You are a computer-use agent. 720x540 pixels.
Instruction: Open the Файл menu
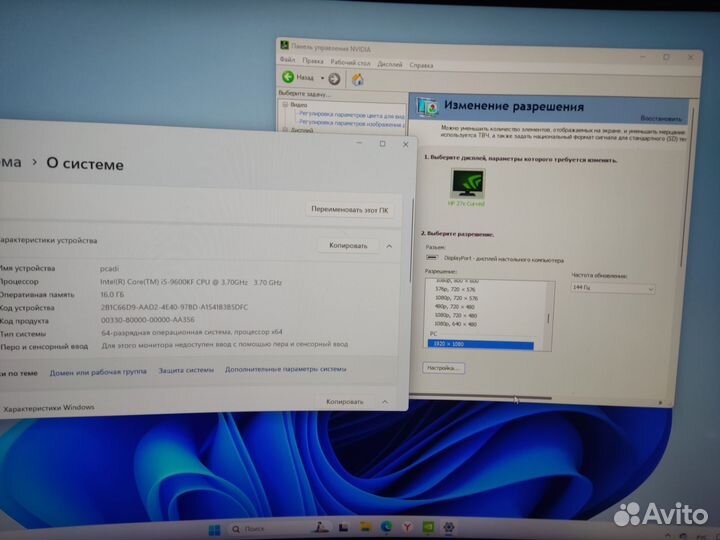(x=288, y=64)
